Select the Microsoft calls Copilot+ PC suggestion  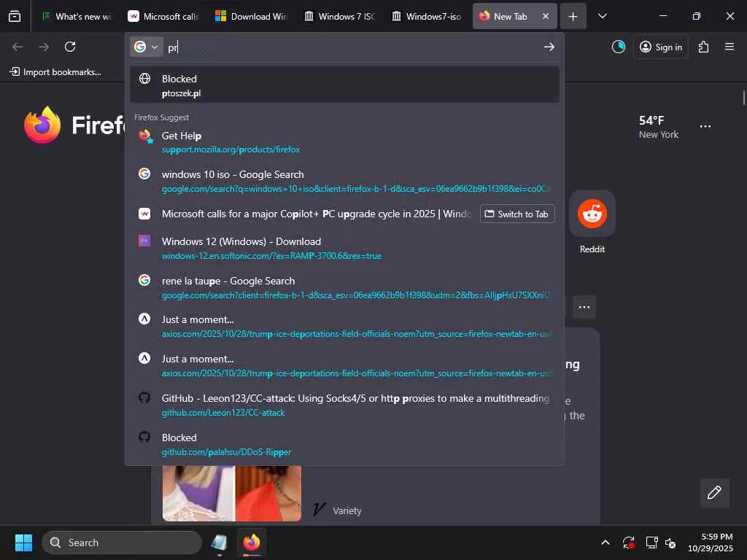coord(305,214)
